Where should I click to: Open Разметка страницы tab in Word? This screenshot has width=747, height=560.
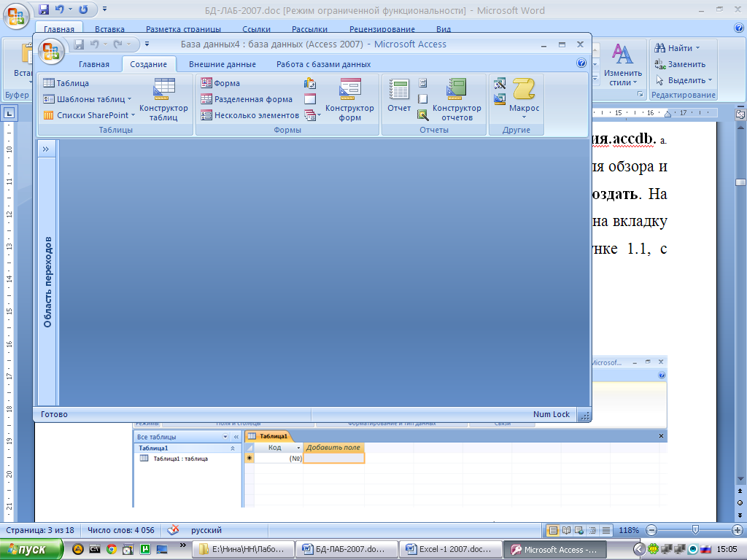[183, 29]
